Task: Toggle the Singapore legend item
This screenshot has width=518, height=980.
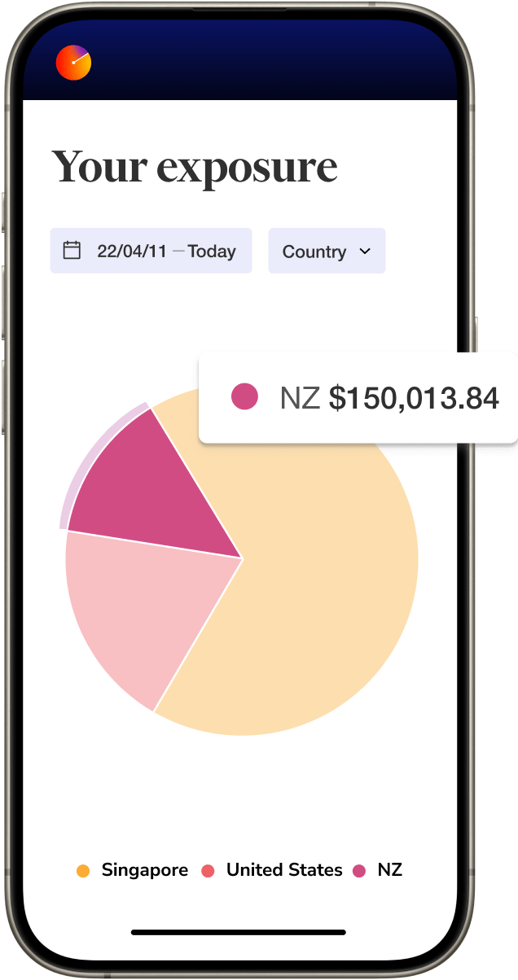Action: click(132, 870)
